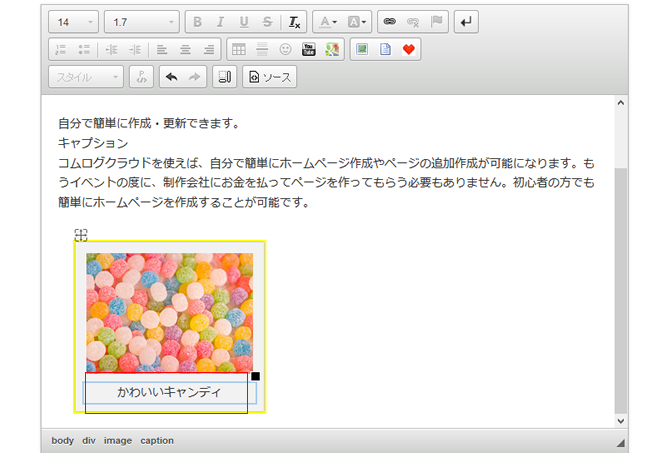This screenshot has height=453, width=660.
Task: Click the red heart icon
Action: pos(409,49)
